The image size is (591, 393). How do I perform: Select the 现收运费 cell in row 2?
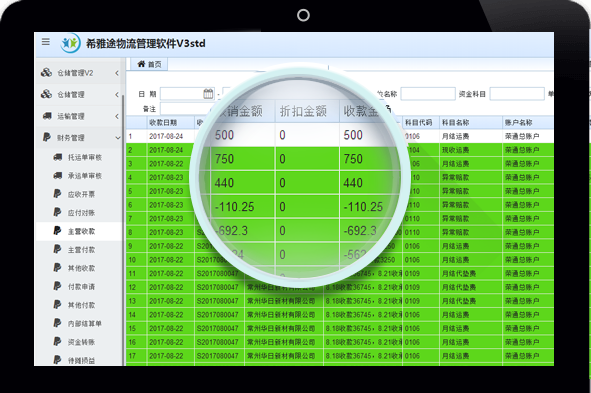coord(470,150)
